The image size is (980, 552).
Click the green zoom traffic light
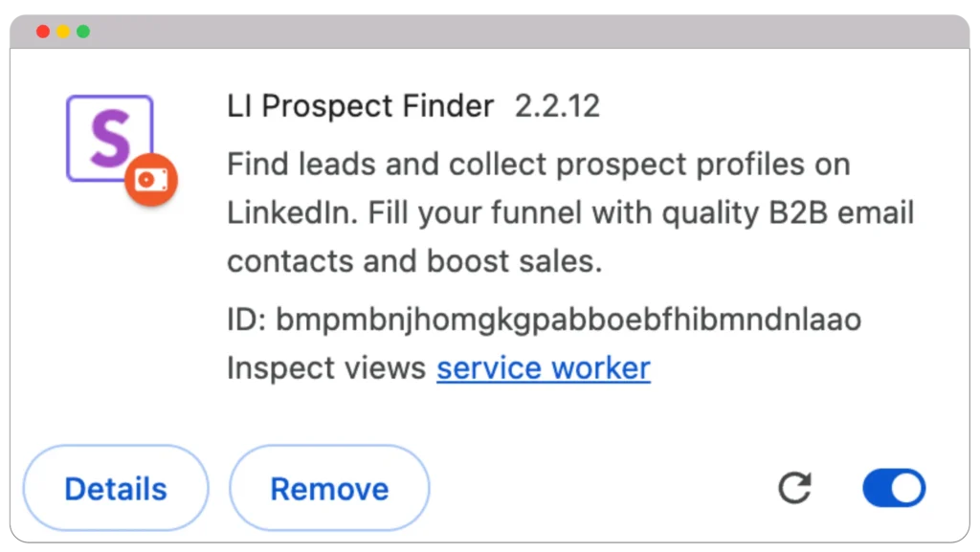tap(84, 31)
